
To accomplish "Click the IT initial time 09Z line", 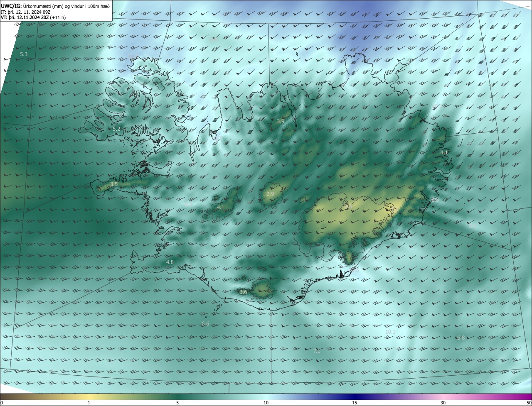I will 27,12.
